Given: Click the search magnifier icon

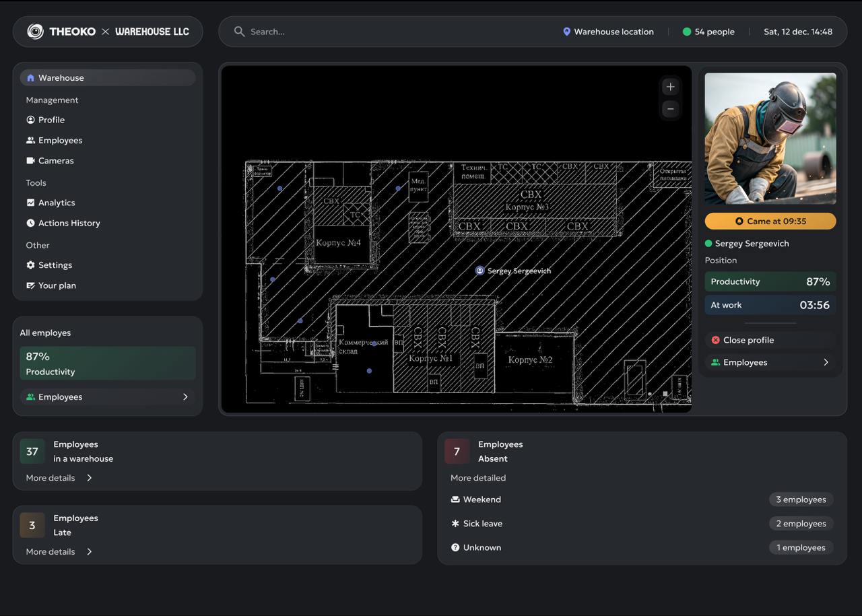Looking at the screenshot, I should click(x=239, y=32).
